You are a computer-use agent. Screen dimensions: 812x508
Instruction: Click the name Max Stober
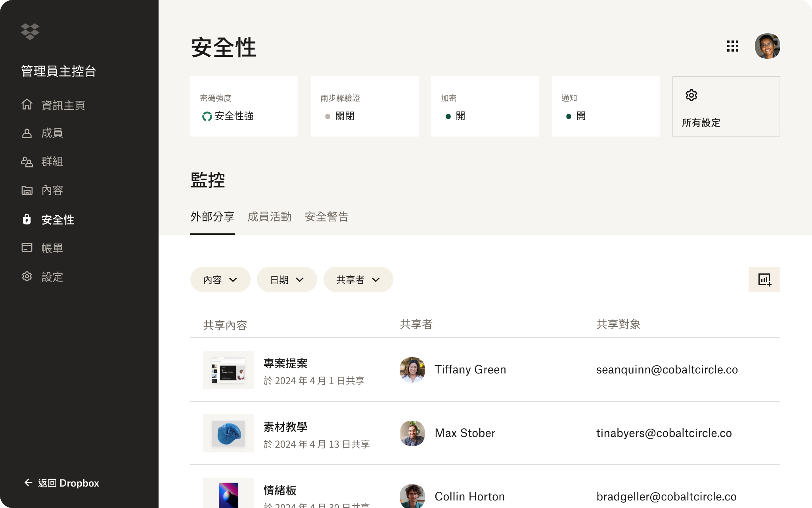pos(465,433)
